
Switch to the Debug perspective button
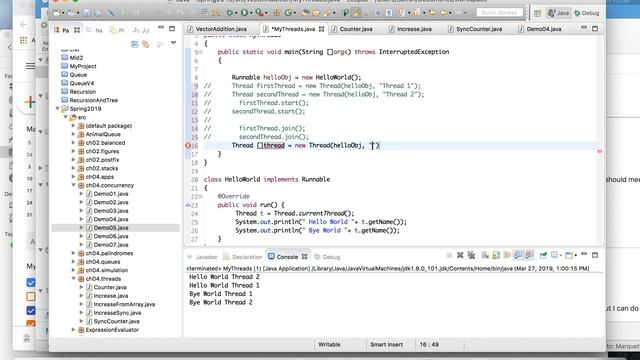[587, 13]
